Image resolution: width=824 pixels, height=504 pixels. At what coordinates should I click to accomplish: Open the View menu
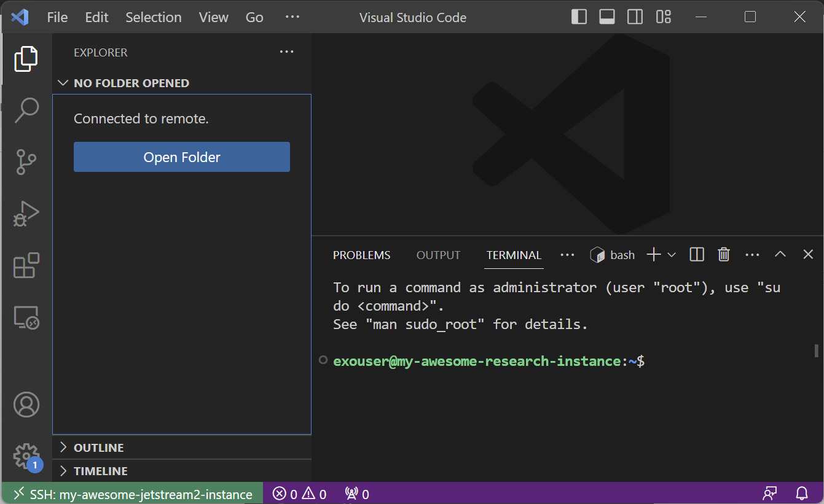(x=214, y=17)
